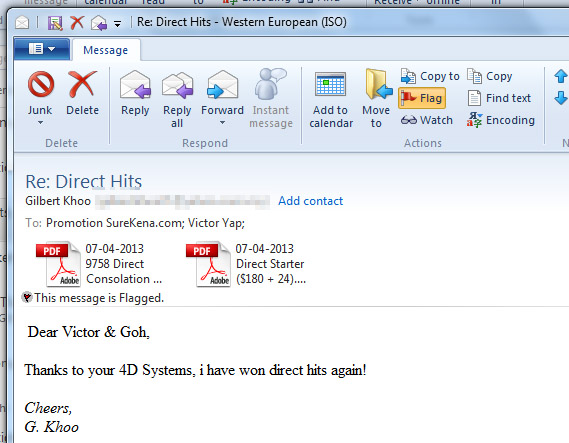
Task: Toggle the Flag on this message
Action: pyautogui.click(x=422, y=98)
